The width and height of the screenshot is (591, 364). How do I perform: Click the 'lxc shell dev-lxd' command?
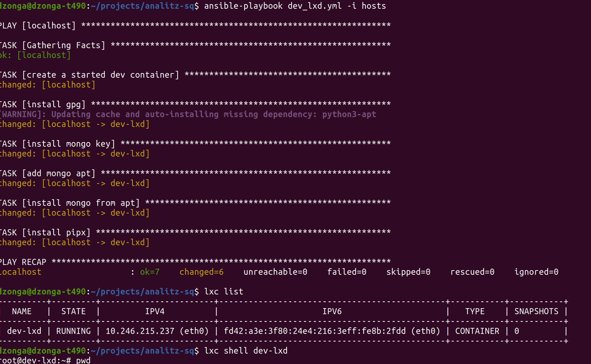pyautogui.click(x=246, y=351)
